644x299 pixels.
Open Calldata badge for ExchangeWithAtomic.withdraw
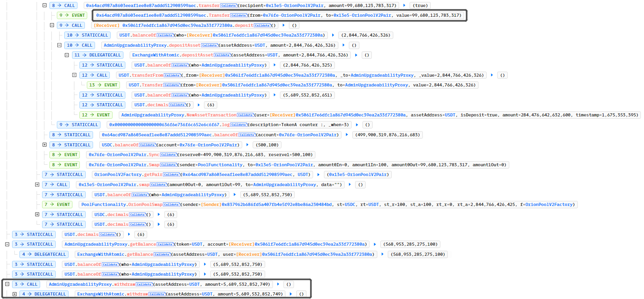pyautogui.click(x=157, y=294)
